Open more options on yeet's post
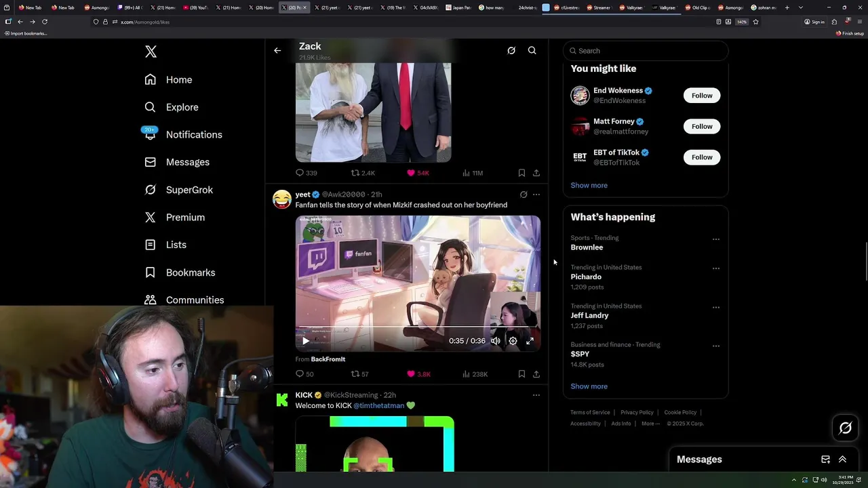Image resolution: width=868 pixels, height=488 pixels. [x=536, y=195]
